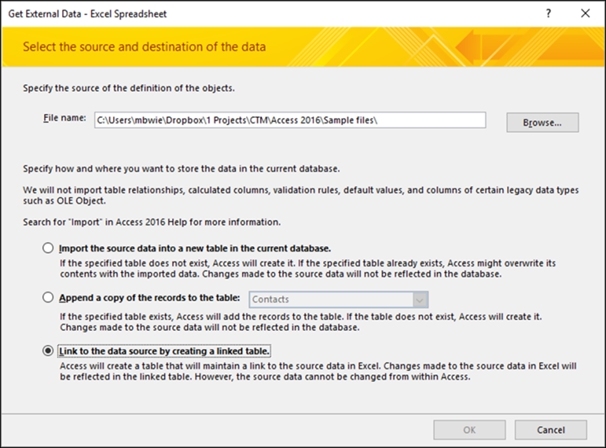
Task: Click the Contacts combo box field
Action: click(339, 300)
